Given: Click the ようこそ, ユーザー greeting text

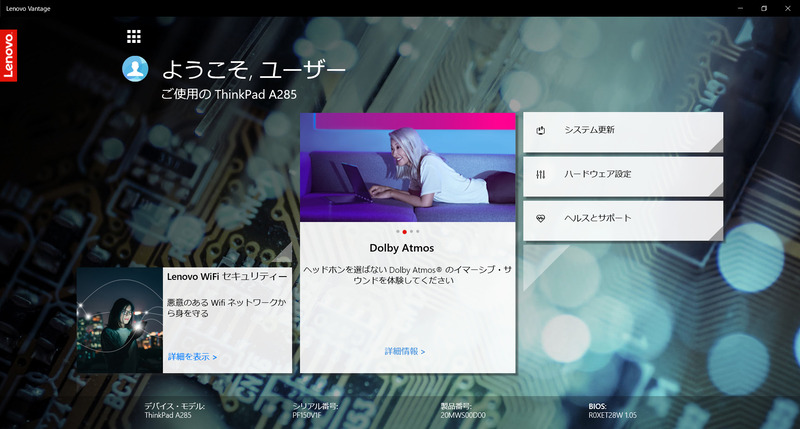Looking at the screenshot, I should [x=254, y=70].
